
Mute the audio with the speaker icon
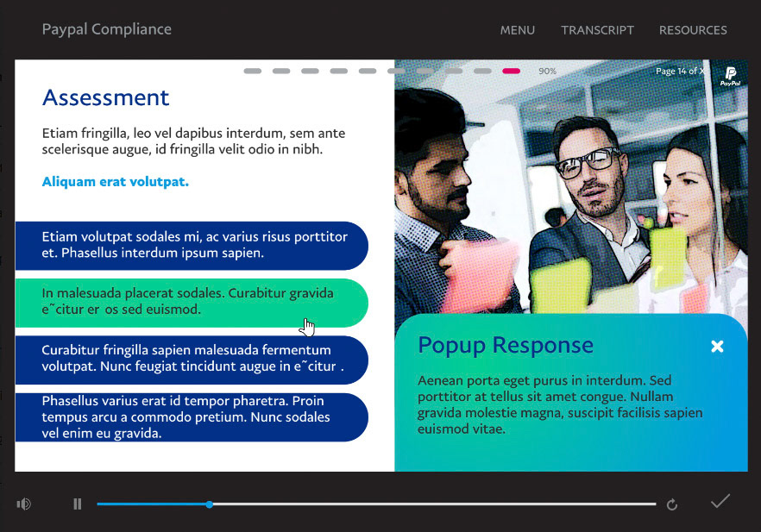click(24, 504)
